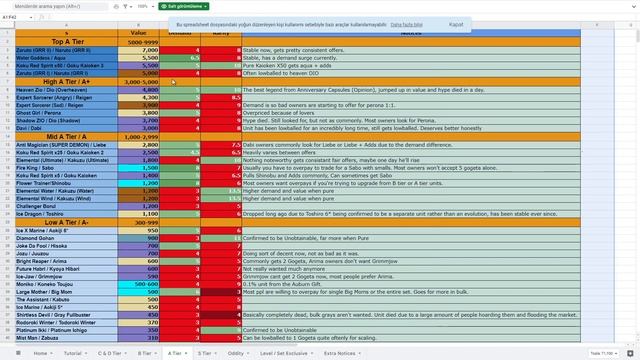The height and width of the screenshot is (360, 640).
Task: Click the vertical scrollbar thumb
Action: coord(637,36)
